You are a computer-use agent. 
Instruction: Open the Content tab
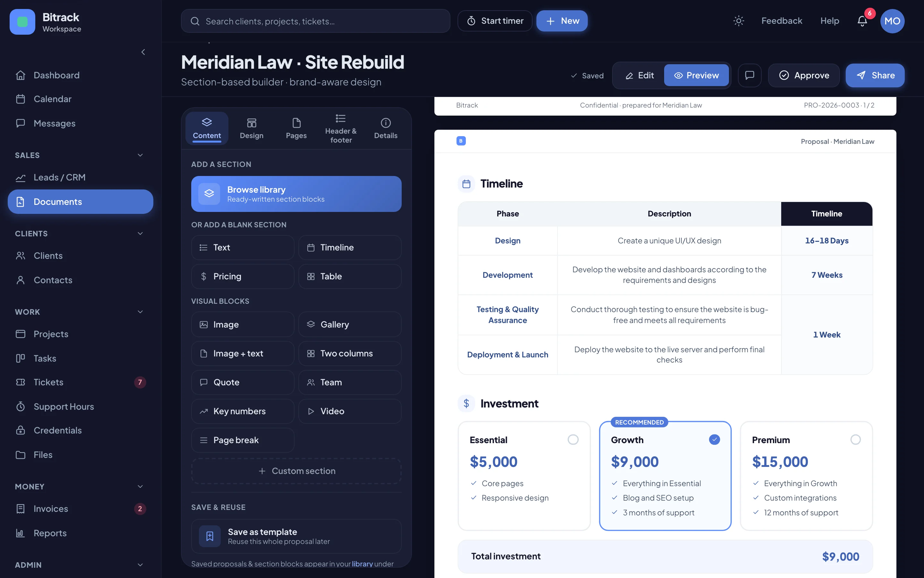pos(207,128)
